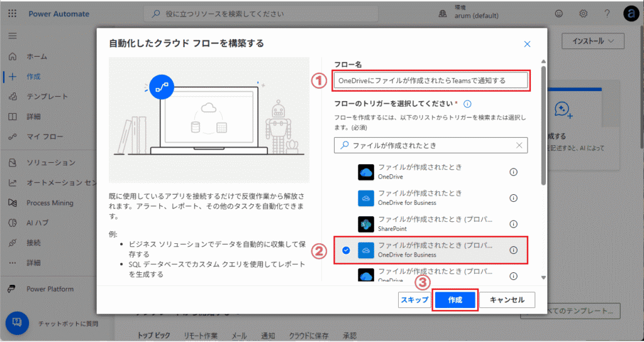The width and height of the screenshot is (644, 342).
Task: Open the feedback smiley icon
Action: (x=559, y=14)
